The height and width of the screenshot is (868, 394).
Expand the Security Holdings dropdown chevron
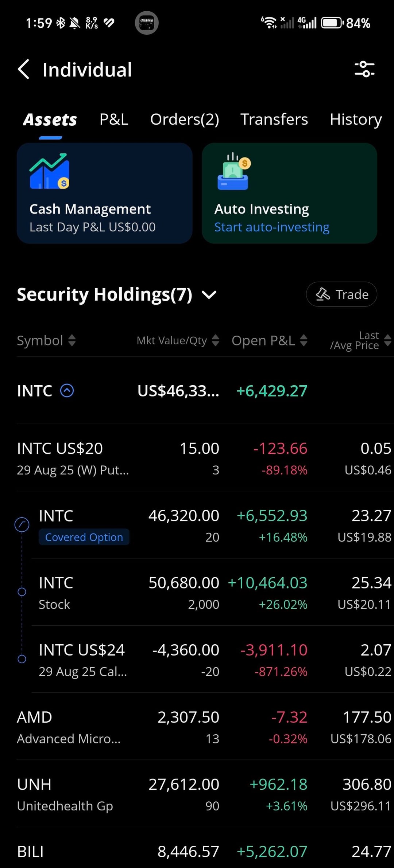tap(209, 294)
